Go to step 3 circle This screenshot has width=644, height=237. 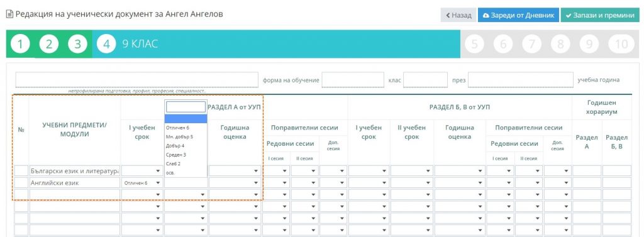pyautogui.click(x=77, y=44)
